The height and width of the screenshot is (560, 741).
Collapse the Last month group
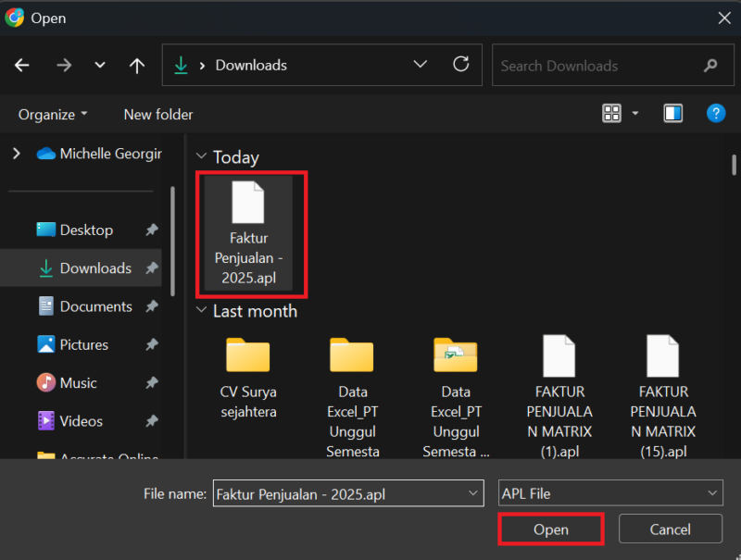202,311
